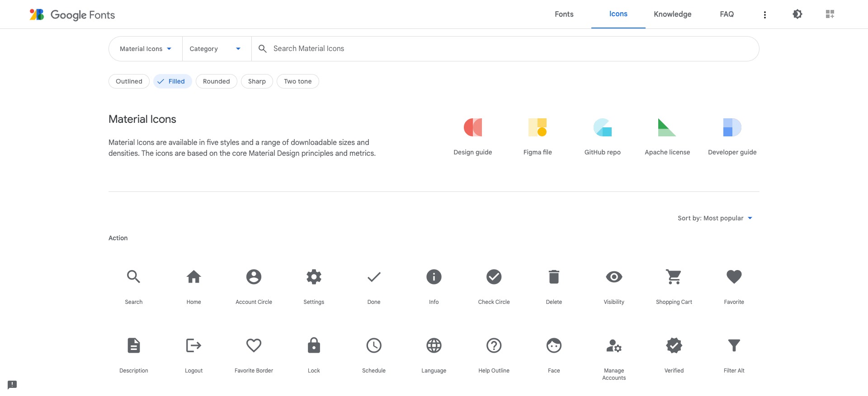The width and height of the screenshot is (868, 396).
Task: Pick the Settings gear icon
Action: coord(314,277)
